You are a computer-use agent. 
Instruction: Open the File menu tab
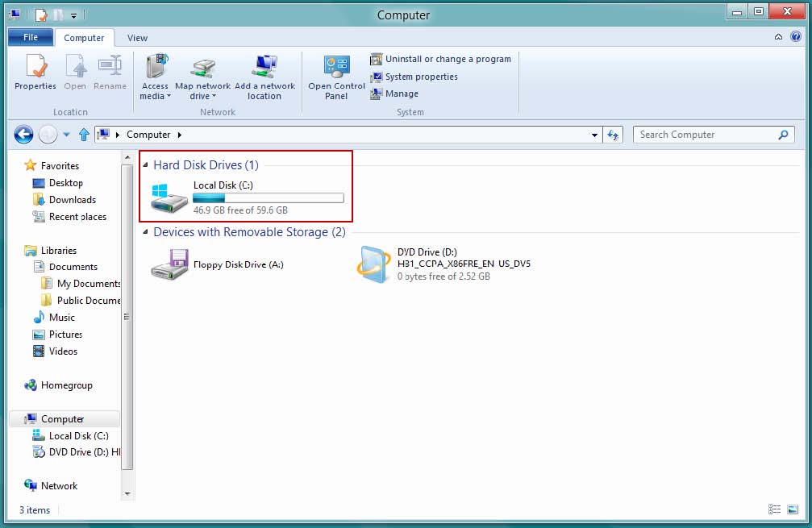(x=31, y=38)
